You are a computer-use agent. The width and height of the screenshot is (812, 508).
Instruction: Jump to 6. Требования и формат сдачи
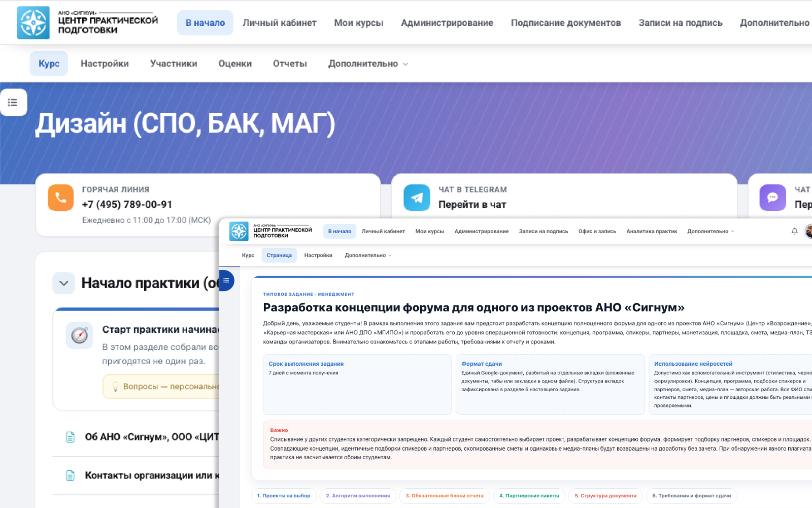coord(691,496)
